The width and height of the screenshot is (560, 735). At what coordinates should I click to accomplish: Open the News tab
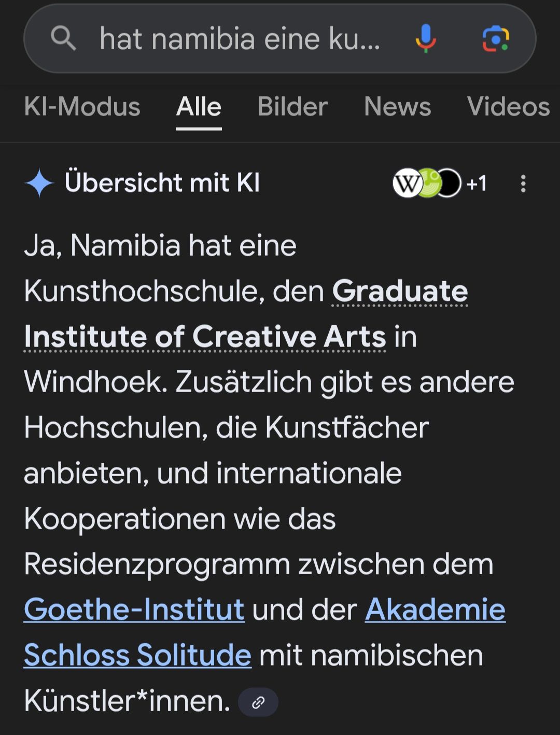coord(397,107)
